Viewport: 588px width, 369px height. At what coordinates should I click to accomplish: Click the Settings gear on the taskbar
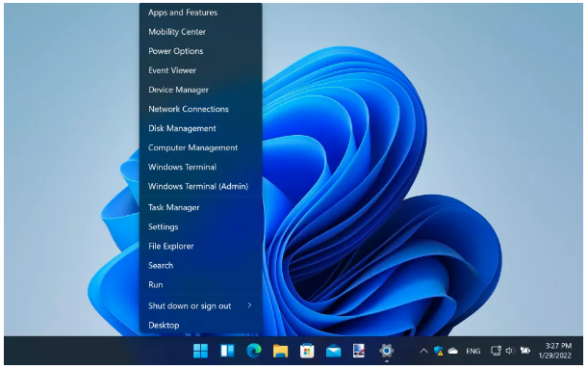[x=386, y=351]
